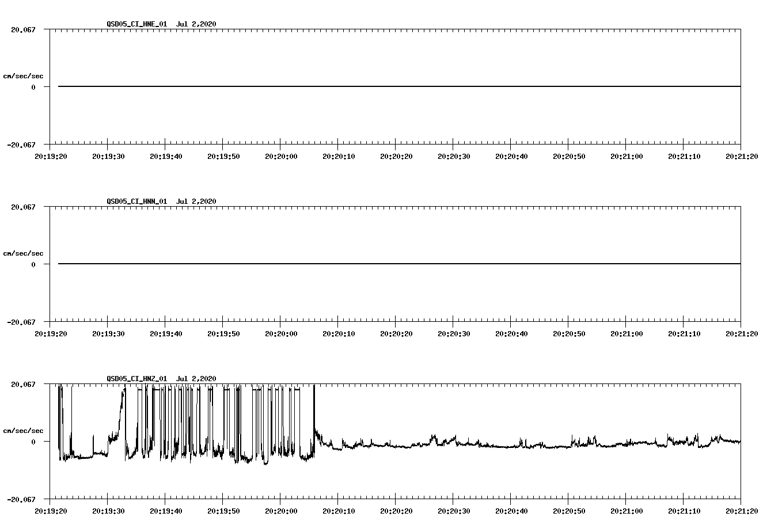Click time label 20:21:00 under HNE plot

[x=627, y=157]
